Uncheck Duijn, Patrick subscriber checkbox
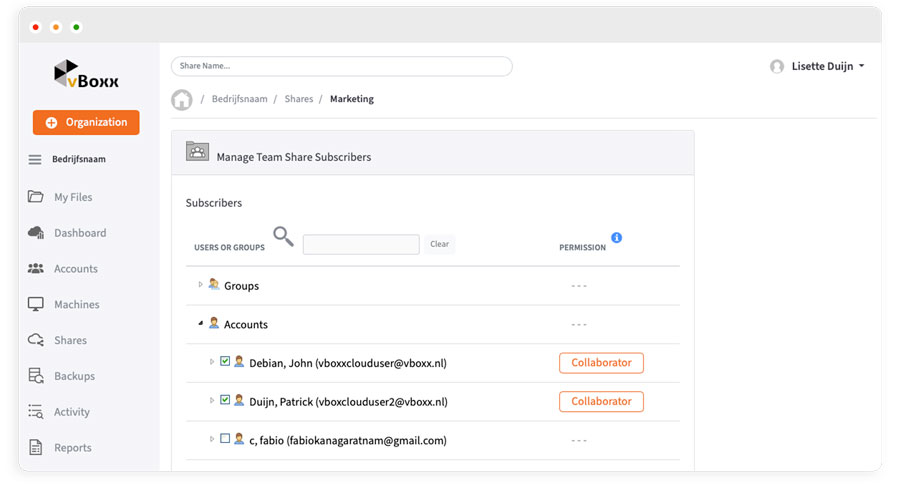Viewport: 900px width, 488px height. 225,400
